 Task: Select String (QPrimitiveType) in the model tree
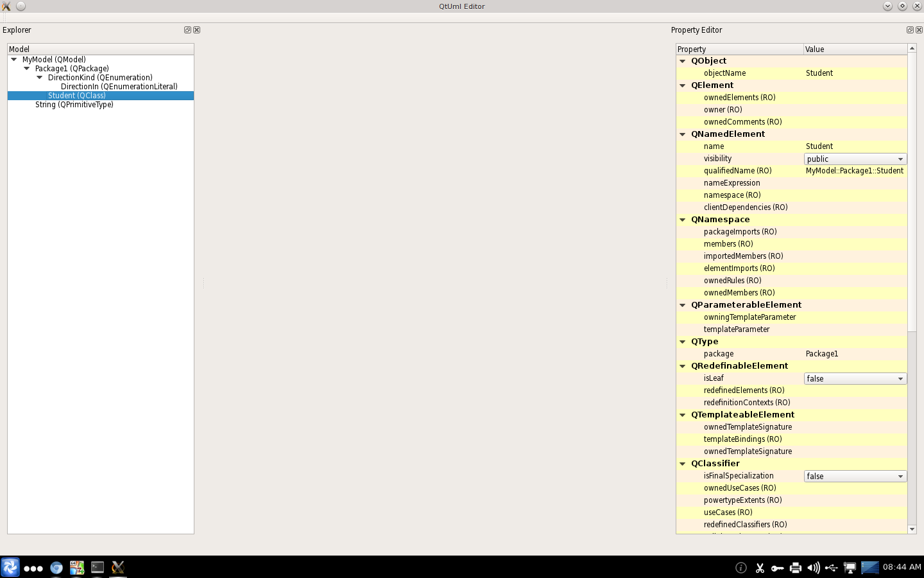point(74,105)
